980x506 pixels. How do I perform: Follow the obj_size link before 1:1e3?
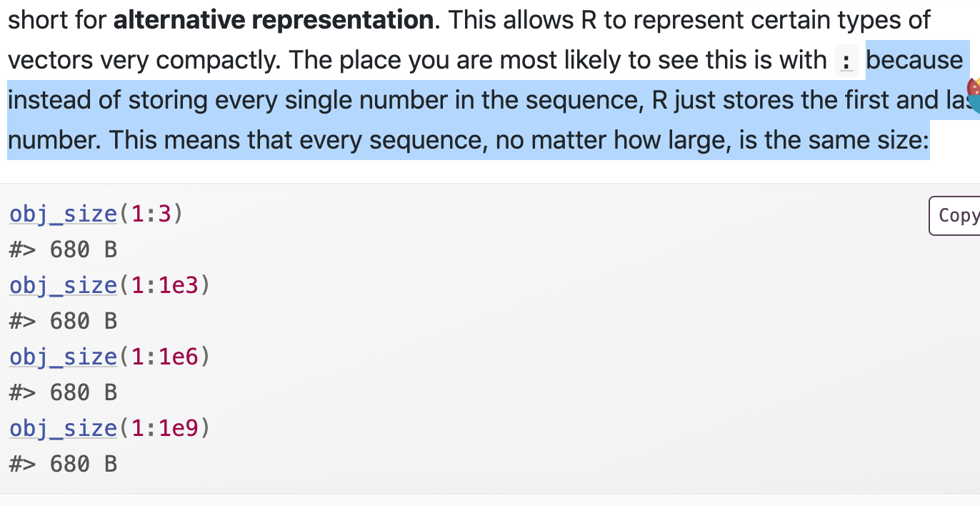pos(63,285)
